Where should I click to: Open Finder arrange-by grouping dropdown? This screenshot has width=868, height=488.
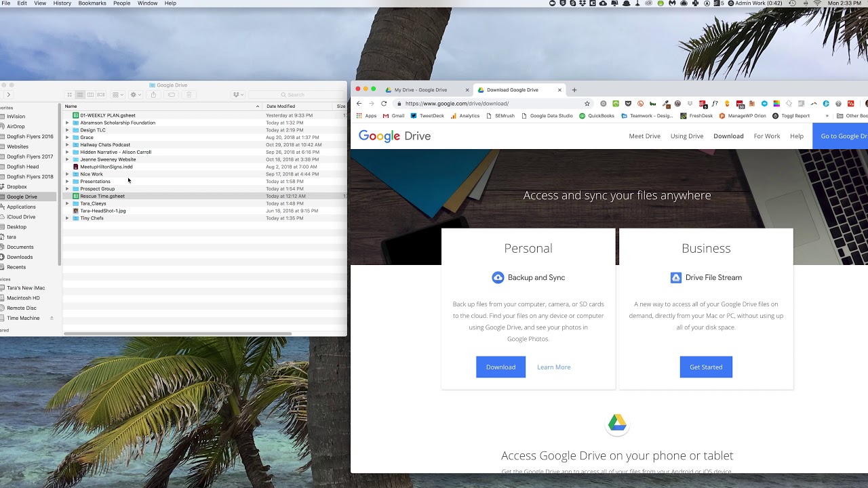(117, 95)
